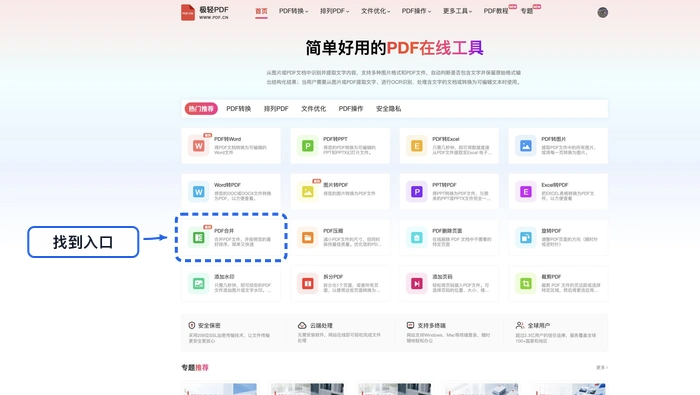
Task: Click the 简单好用的PDF在线工具 headline
Action: (x=394, y=48)
